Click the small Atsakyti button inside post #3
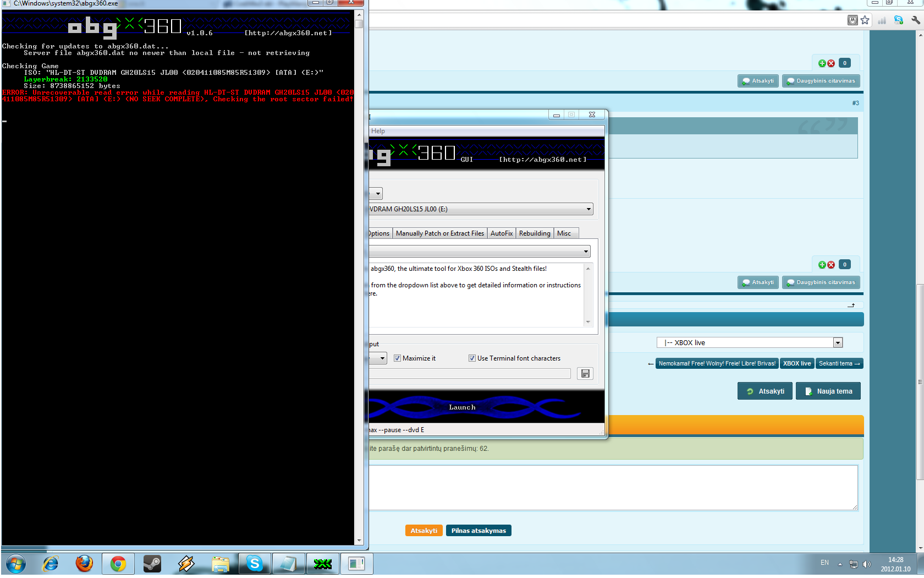 click(758, 282)
